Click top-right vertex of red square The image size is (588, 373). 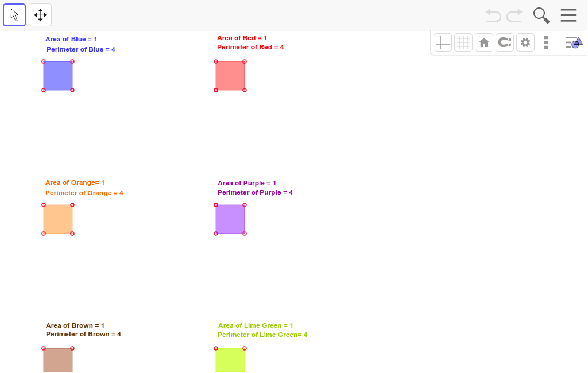245,61
